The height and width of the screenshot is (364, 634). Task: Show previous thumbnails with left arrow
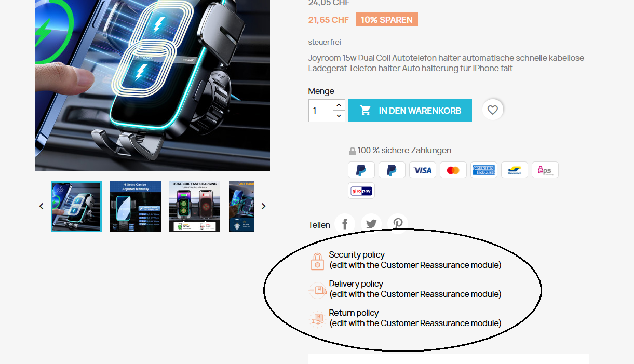pos(42,206)
